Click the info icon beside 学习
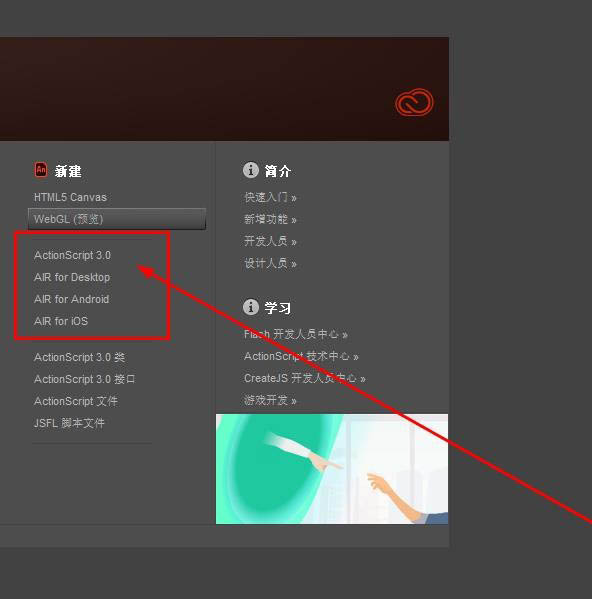 [x=251, y=307]
